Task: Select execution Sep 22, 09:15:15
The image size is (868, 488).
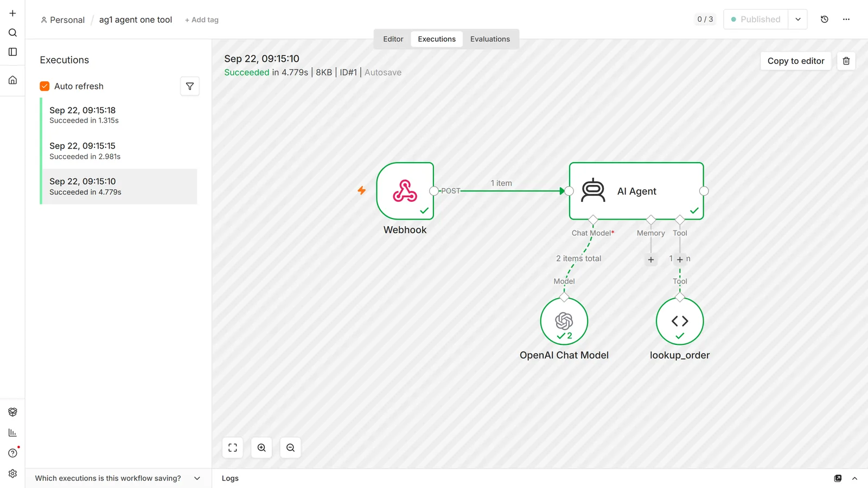Action: coord(119,151)
